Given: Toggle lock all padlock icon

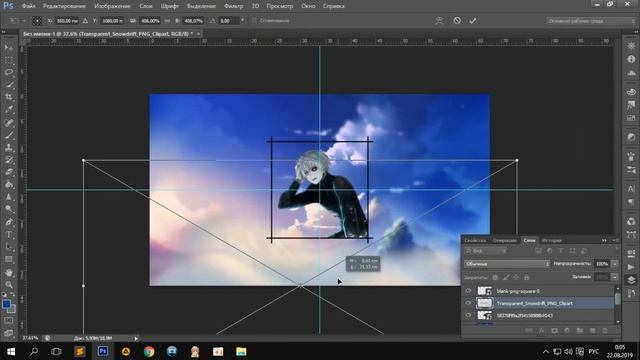Looking at the screenshot, I should [527, 277].
